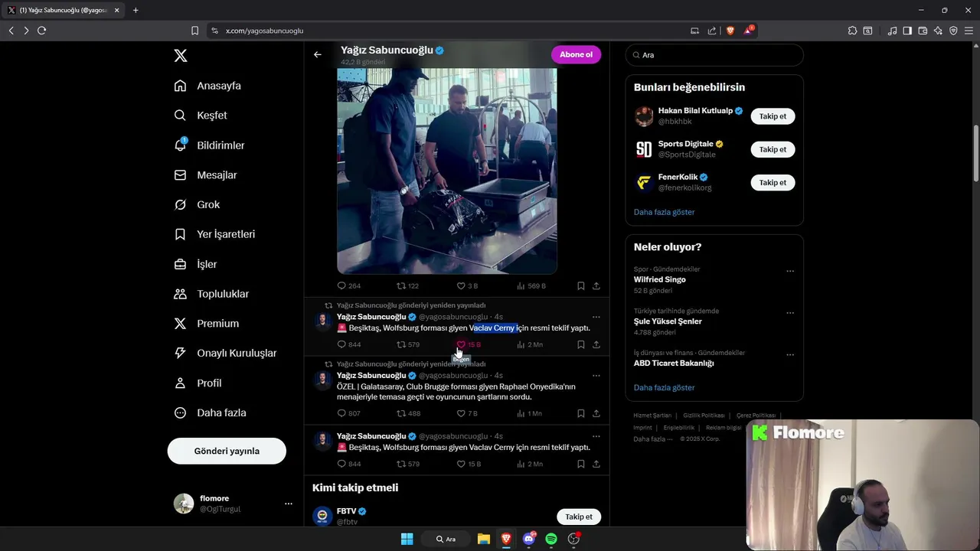This screenshot has width=980, height=551.
Task: Like the video post with 3 B likes
Action: (467, 286)
